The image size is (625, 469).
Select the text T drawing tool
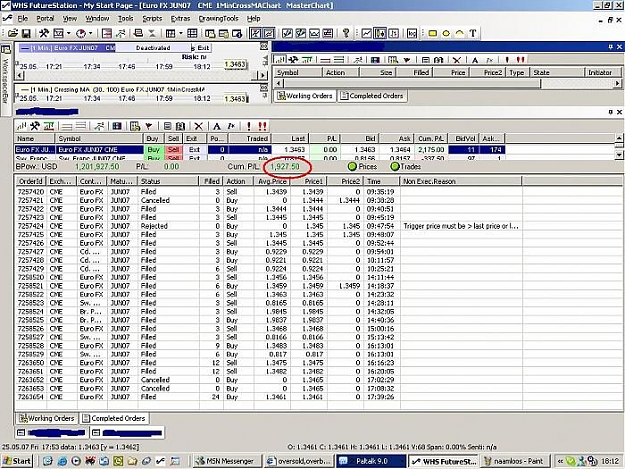pyautogui.click(x=473, y=33)
